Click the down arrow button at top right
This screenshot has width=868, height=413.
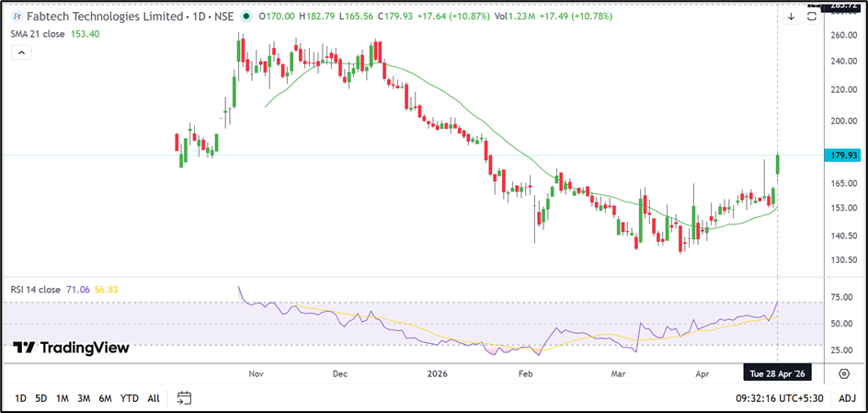(x=791, y=17)
